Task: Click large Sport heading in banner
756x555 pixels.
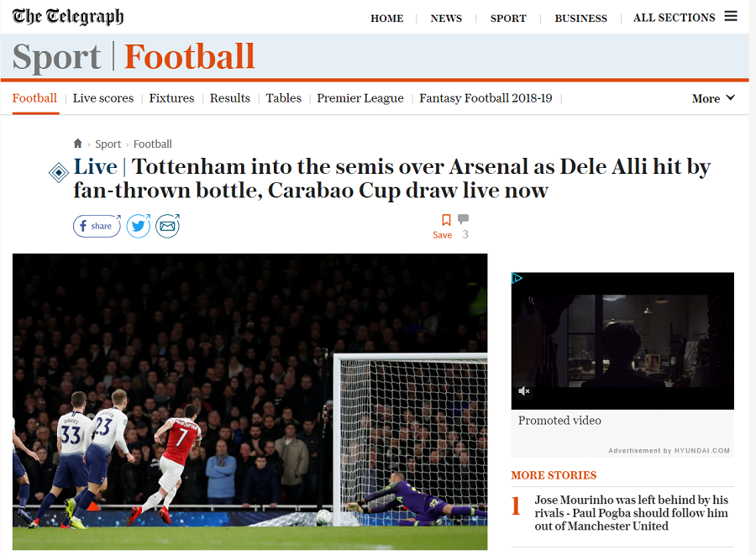Action: pos(57,57)
